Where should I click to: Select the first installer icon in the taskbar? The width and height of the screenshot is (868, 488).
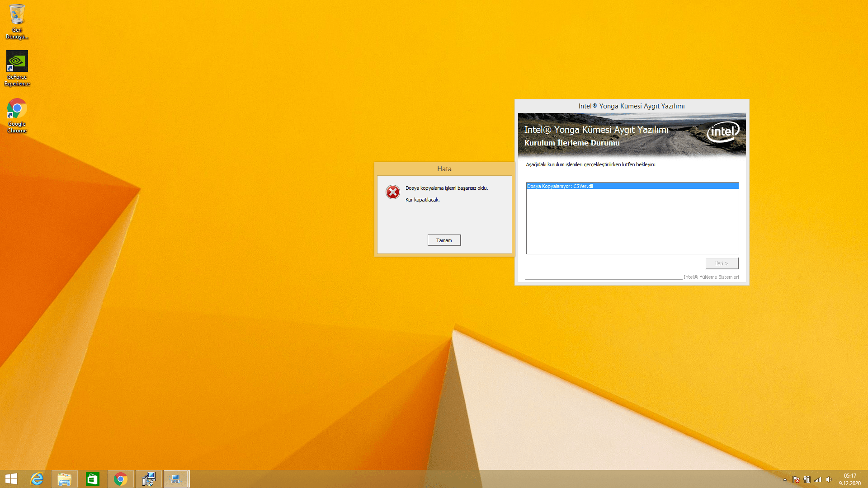[149, 479]
